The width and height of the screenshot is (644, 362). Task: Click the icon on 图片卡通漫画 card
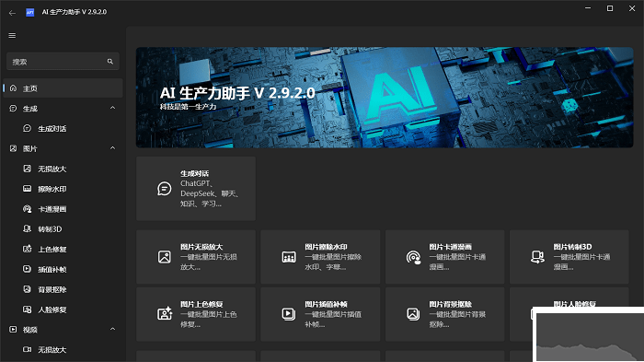413,257
